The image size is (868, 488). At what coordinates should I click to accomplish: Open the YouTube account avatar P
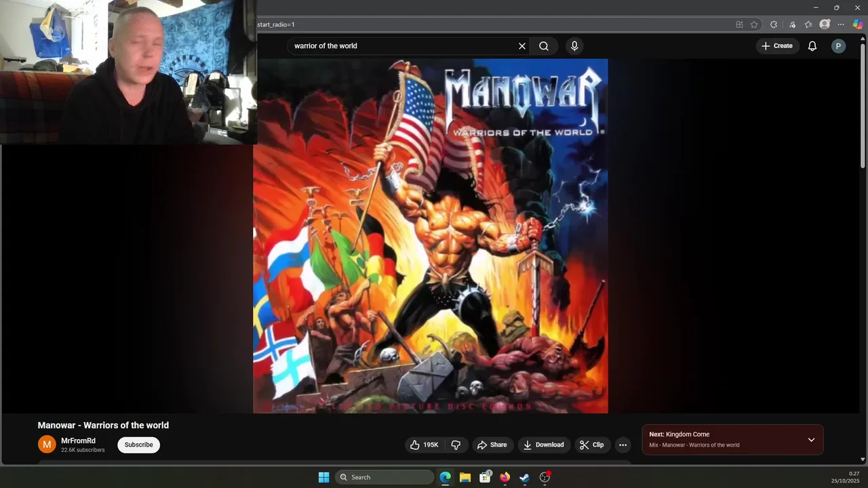point(839,46)
